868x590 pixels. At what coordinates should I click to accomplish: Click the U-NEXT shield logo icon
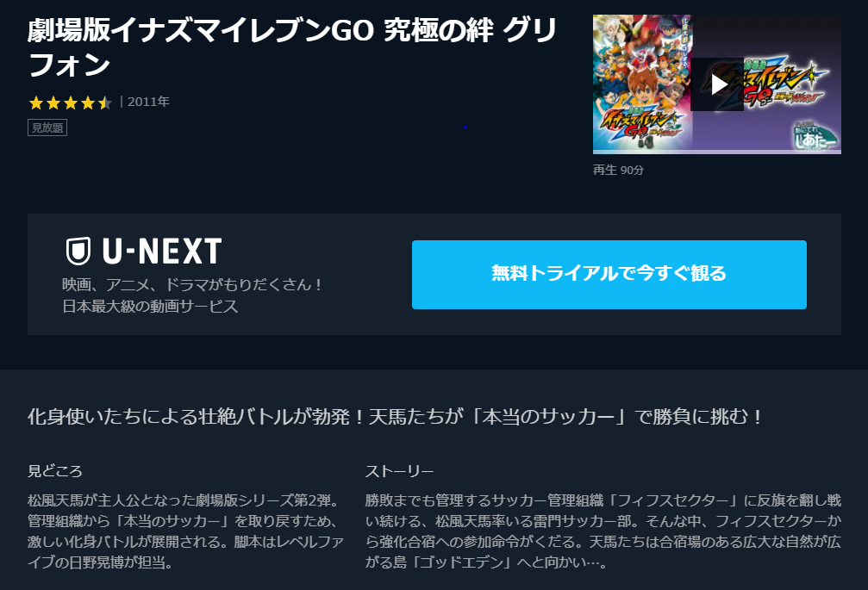(x=78, y=252)
